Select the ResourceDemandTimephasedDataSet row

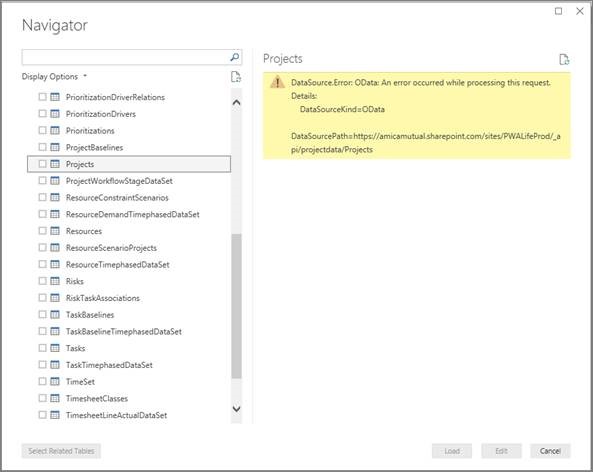pyautogui.click(x=129, y=214)
